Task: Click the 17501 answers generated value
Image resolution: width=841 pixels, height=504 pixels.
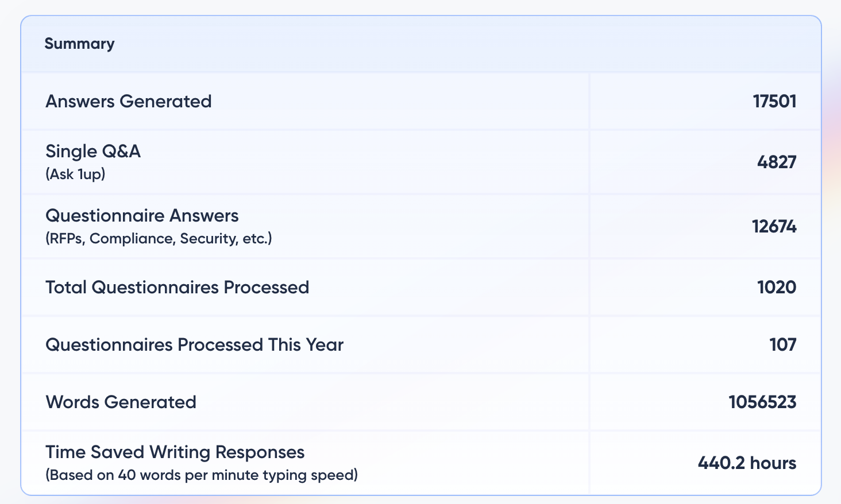Action: coord(774,101)
